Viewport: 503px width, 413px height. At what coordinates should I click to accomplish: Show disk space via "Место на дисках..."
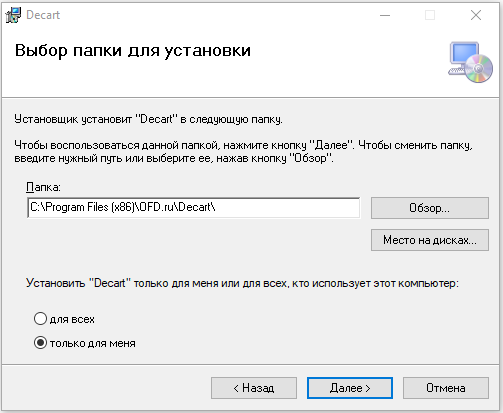430,240
